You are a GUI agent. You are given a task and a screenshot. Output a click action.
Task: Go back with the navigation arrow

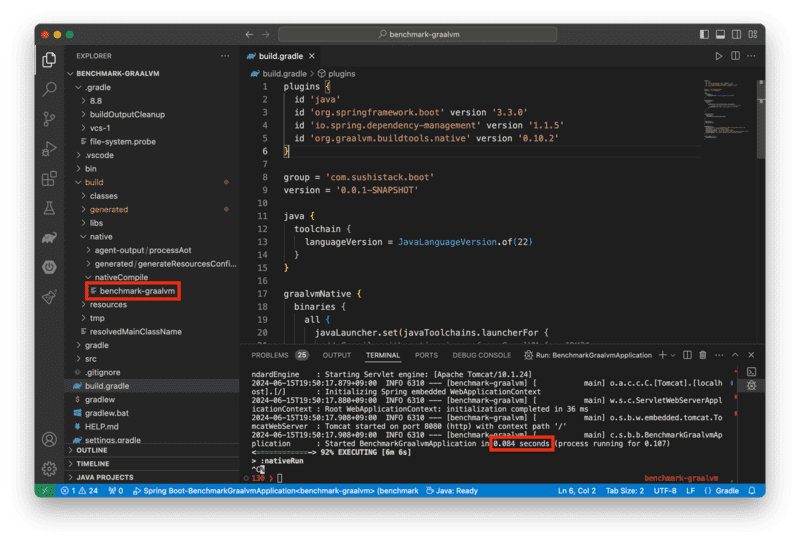[249, 34]
